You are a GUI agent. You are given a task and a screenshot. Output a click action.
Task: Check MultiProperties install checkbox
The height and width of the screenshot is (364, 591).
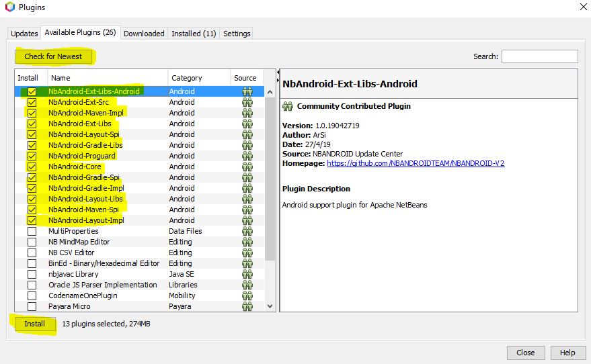(x=32, y=231)
